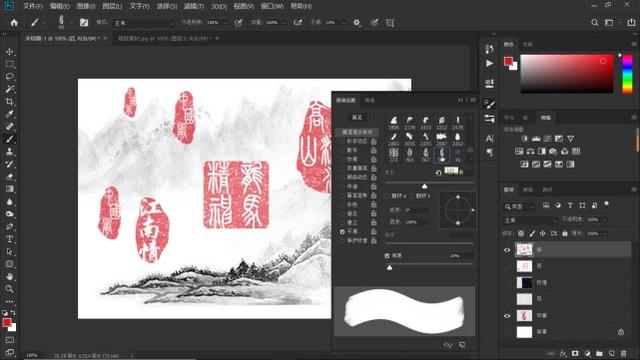640x360 pixels.
Task: Select the Lasso tool
Action: pyautogui.click(x=10, y=77)
